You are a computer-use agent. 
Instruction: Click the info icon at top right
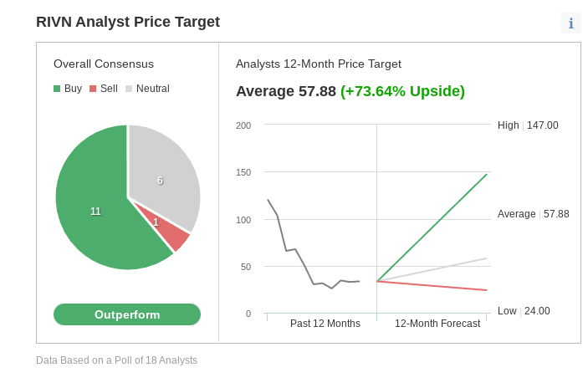570,23
